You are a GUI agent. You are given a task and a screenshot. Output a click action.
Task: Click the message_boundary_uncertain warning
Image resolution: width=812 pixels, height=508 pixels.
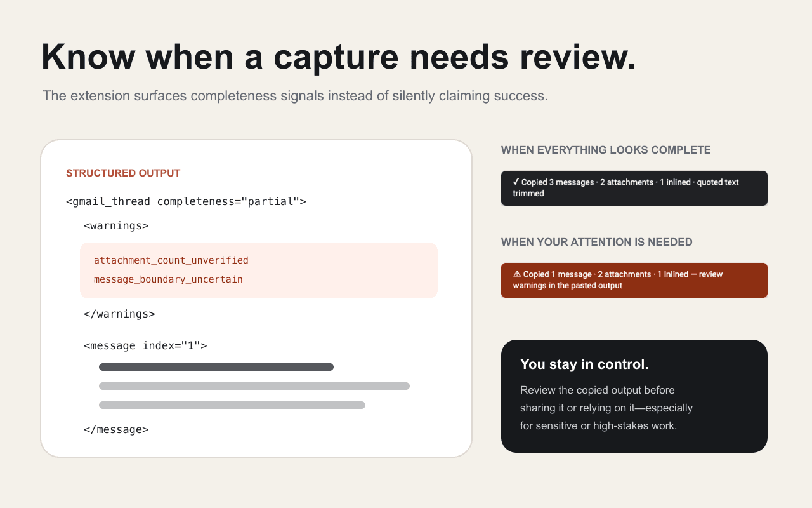(168, 279)
